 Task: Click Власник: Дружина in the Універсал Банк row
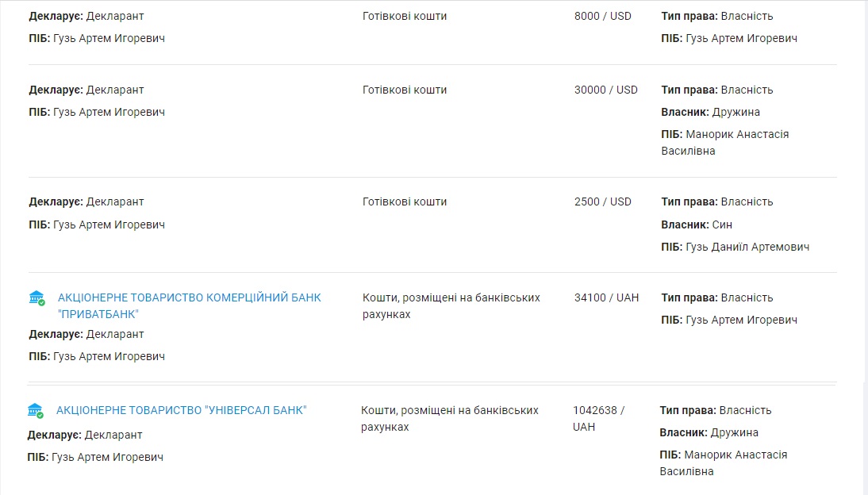pos(709,432)
